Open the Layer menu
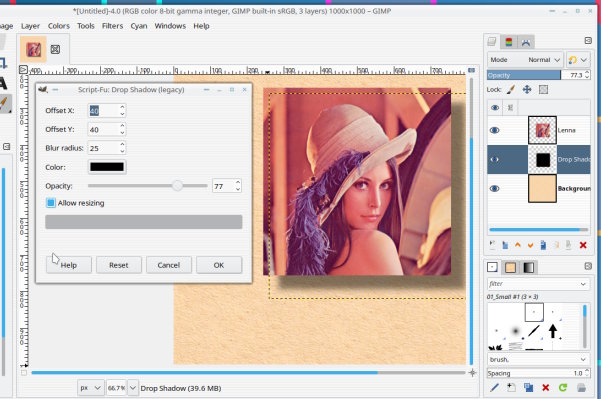 pyautogui.click(x=30, y=26)
